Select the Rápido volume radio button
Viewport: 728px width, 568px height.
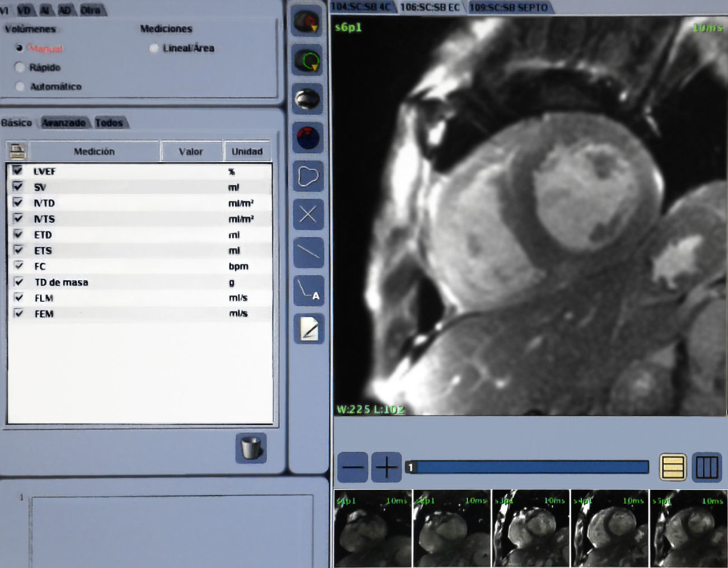click(x=20, y=68)
